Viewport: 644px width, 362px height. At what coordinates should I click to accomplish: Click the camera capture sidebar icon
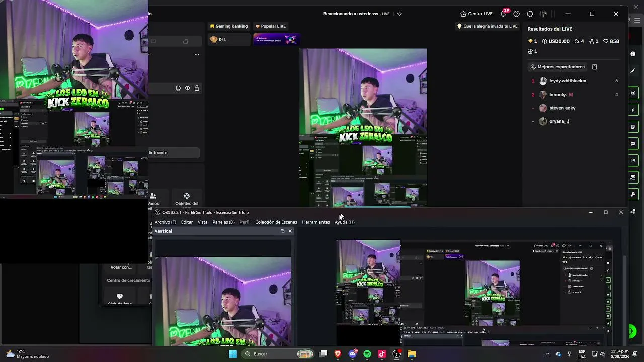click(633, 93)
